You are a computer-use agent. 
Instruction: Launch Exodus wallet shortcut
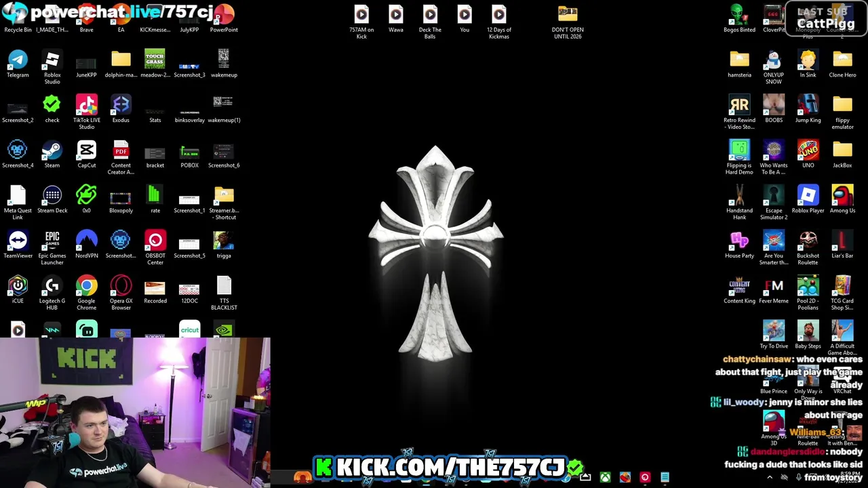click(x=121, y=110)
